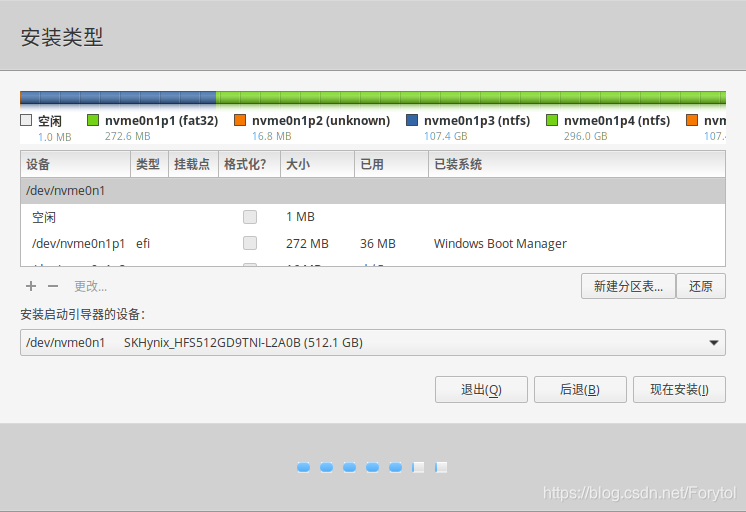Click the 更改... change partition button
Screen dimensions: 746x512
(90, 286)
